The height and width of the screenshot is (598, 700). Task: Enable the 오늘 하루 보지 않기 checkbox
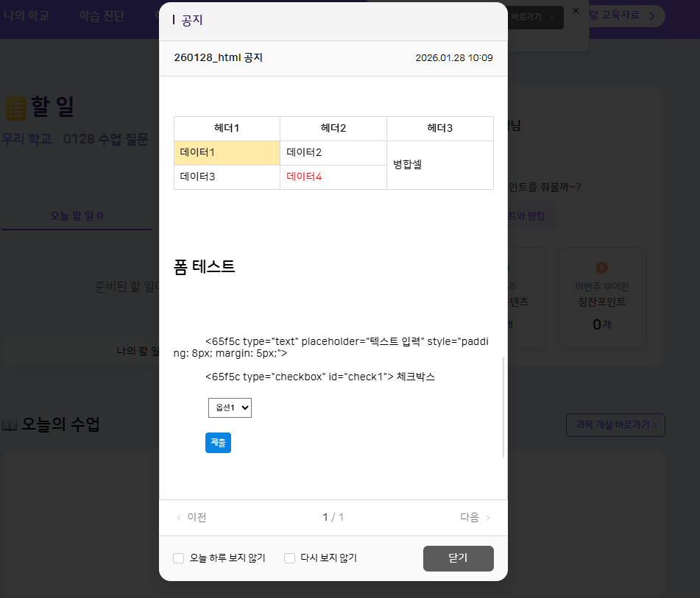pos(178,558)
